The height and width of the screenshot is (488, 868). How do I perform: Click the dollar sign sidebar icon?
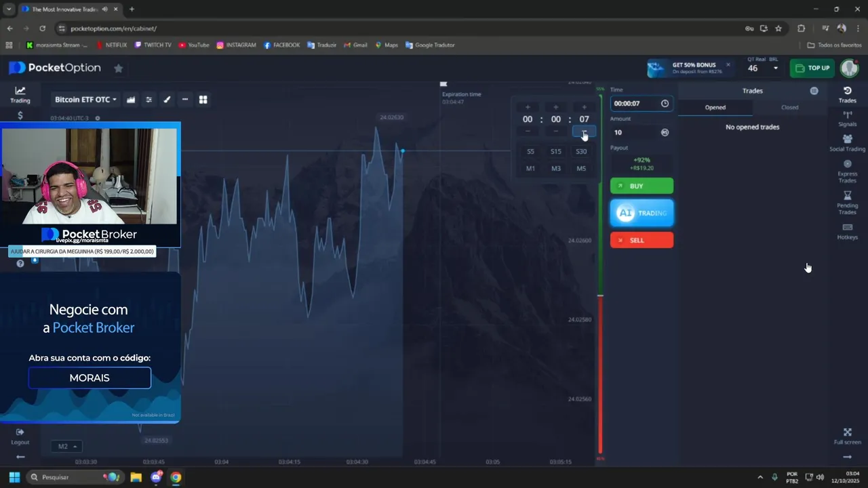point(20,115)
